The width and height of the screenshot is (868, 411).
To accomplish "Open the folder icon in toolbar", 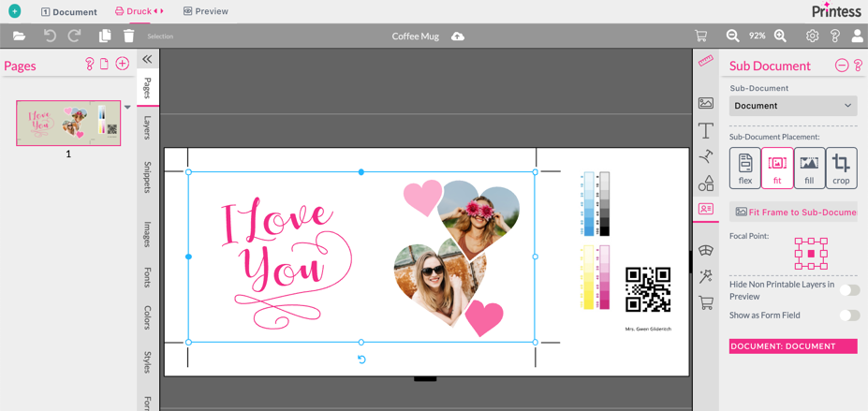I will (x=20, y=36).
